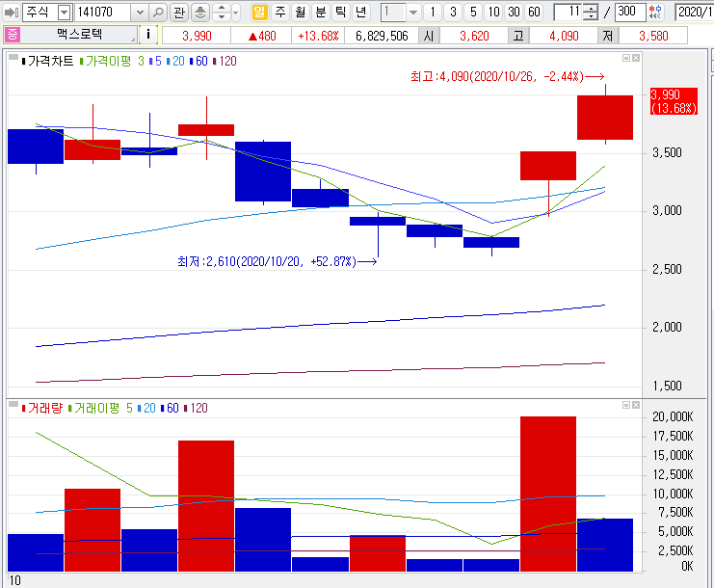Click the low price 3,580 value
Viewport: 714px width, 588px height.
[x=653, y=36]
